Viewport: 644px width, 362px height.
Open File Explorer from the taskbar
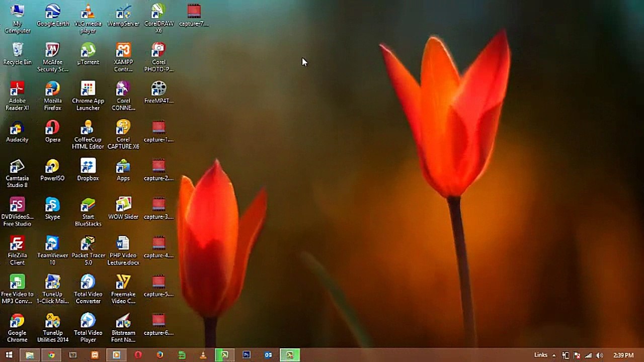(30, 355)
